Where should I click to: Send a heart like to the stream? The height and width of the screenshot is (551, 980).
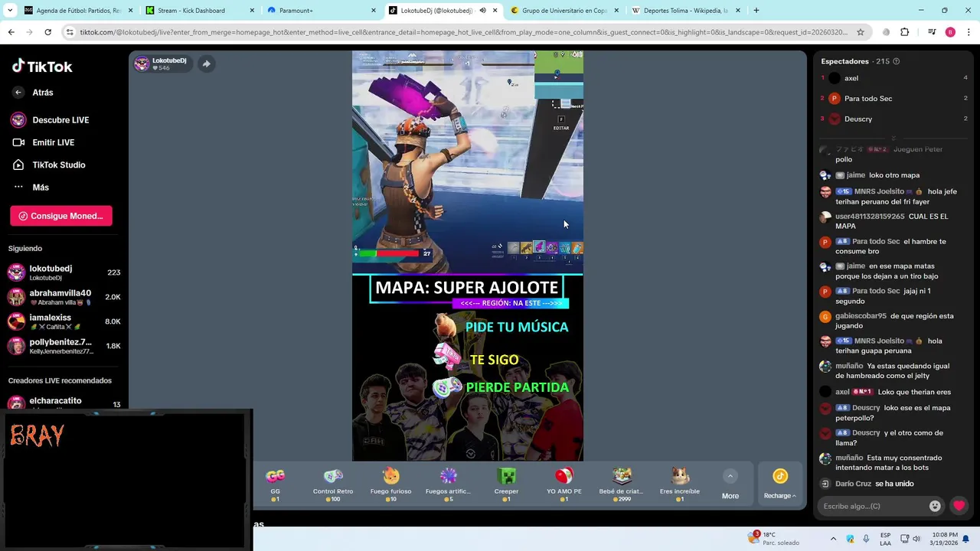959,506
